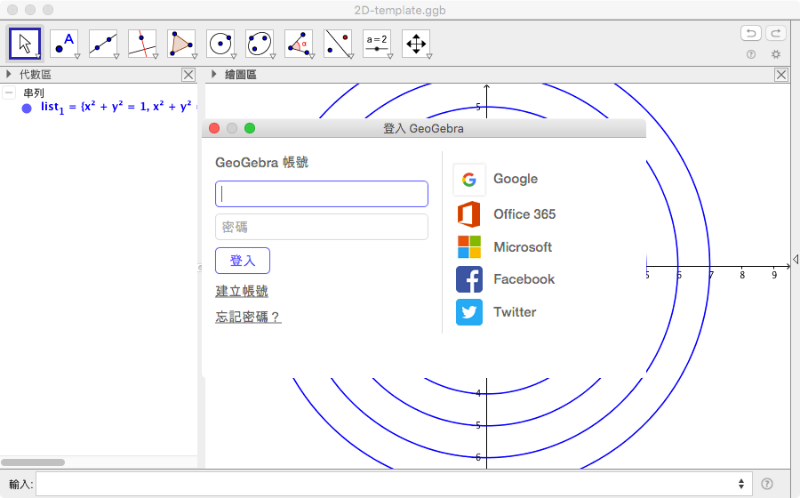Click the Undo arrow button
The image size is (800, 498).
pyautogui.click(x=751, y=33)
